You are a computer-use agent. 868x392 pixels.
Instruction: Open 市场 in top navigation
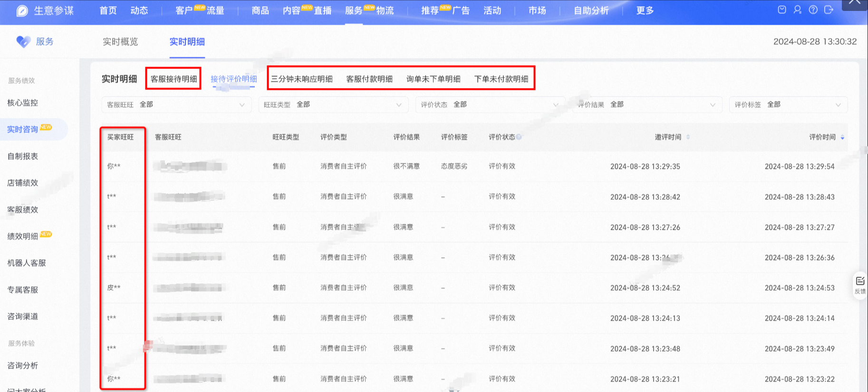click(537, 10)
